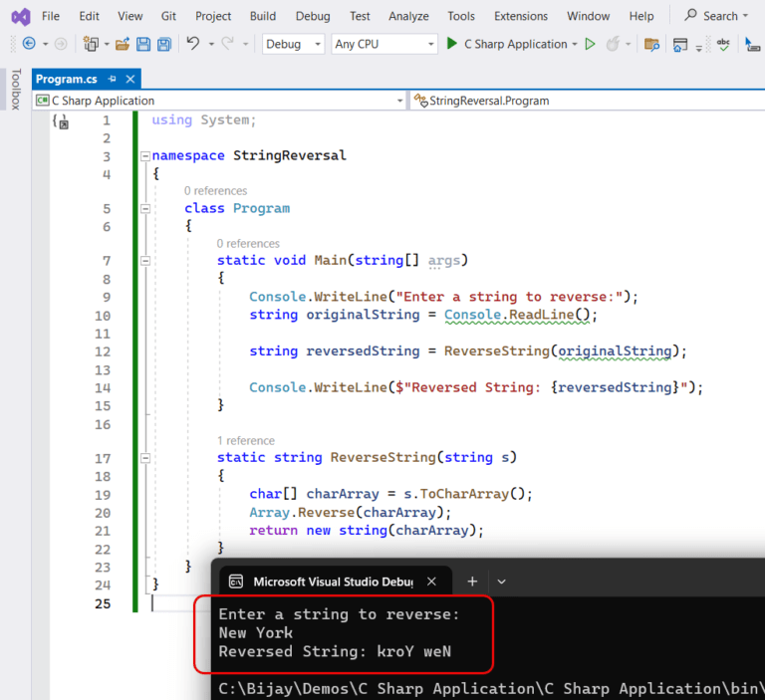Open the Debug configuration dropdown

coord(293,44)
